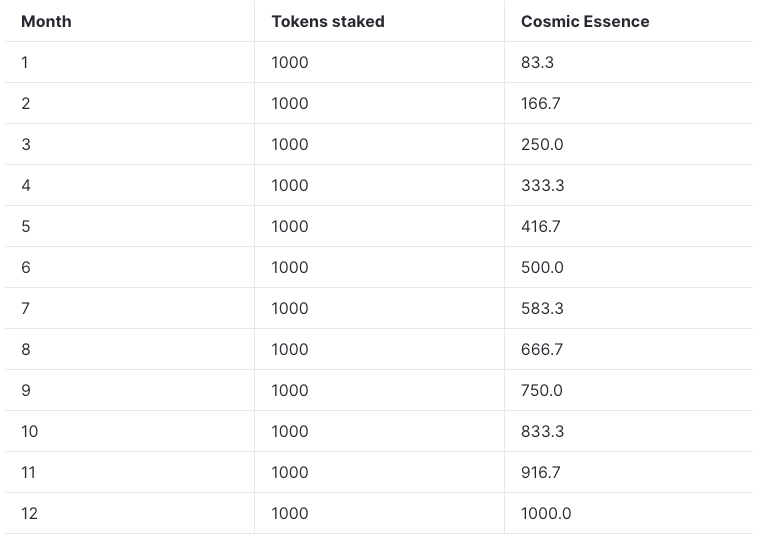This screenshot has height=553, width=763.
Task: Select the 916.7 Cosmic Essence cell
Action: point(541,472)
